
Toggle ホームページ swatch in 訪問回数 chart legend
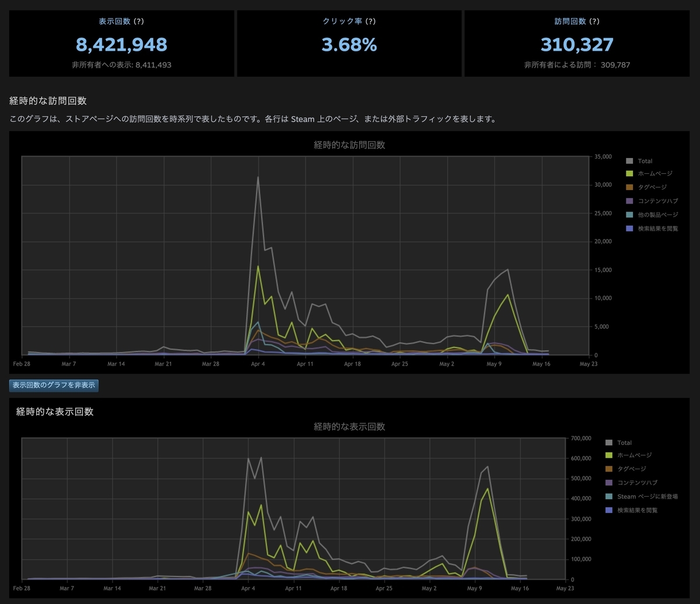click(x=629, y=174)
